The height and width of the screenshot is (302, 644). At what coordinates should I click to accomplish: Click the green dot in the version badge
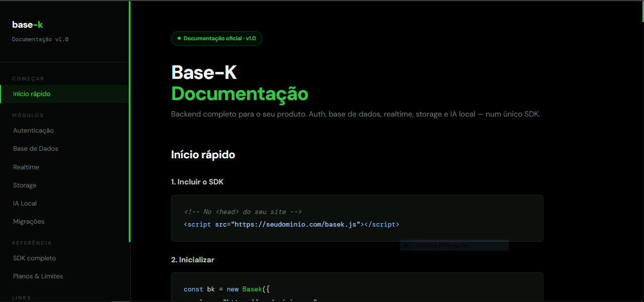pyautogui.click(x=179, y=38)
